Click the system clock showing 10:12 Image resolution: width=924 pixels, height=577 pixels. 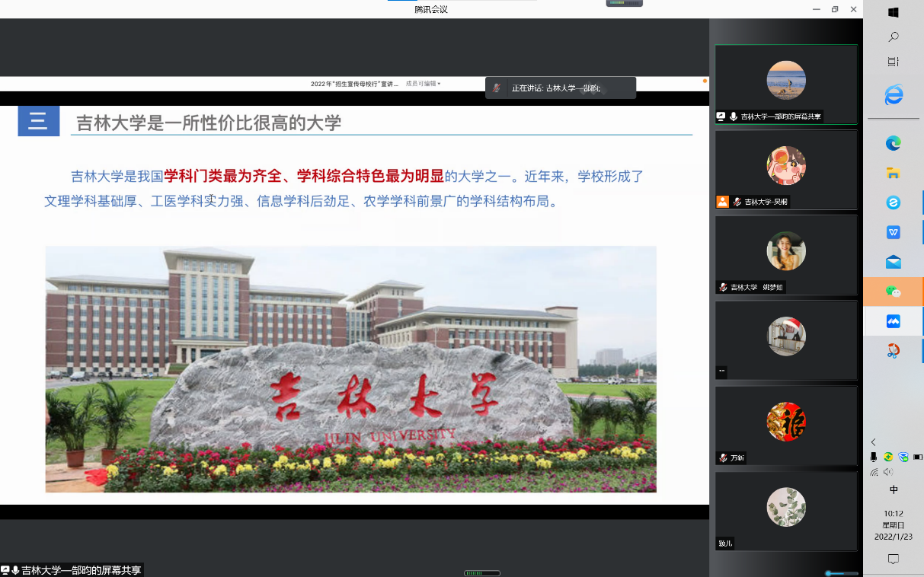pos(894,525)
